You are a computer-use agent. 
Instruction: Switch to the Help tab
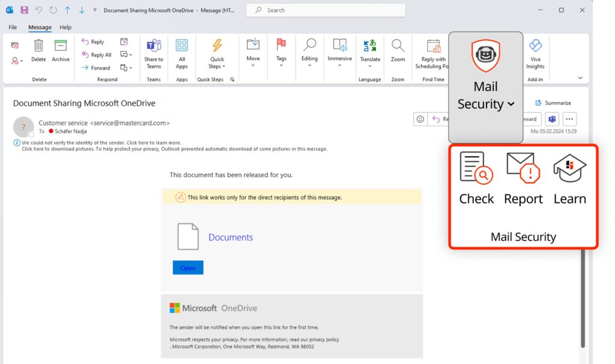coord(65,27)
